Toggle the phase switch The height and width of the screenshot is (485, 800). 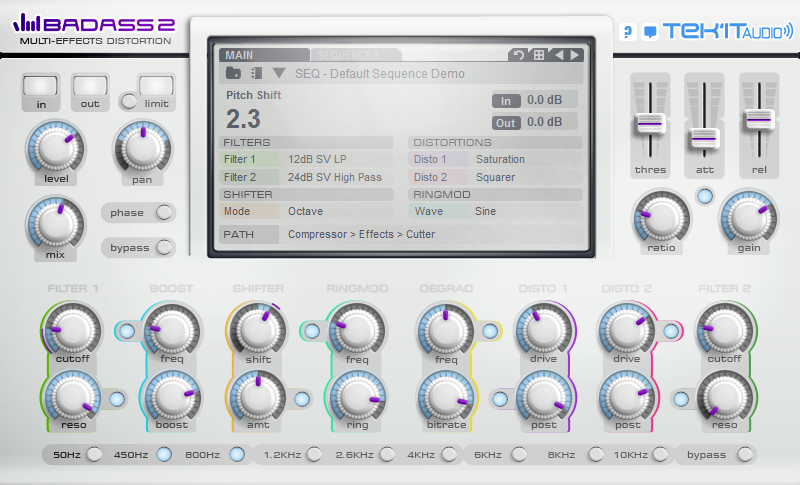tap(164, 212)
